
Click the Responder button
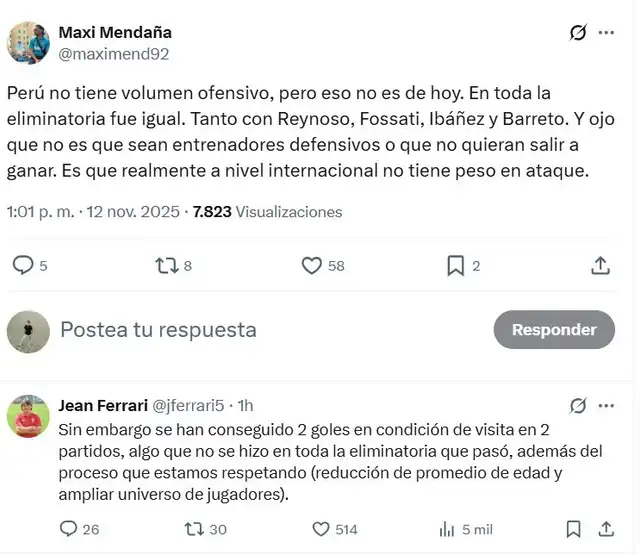(554, 329)
